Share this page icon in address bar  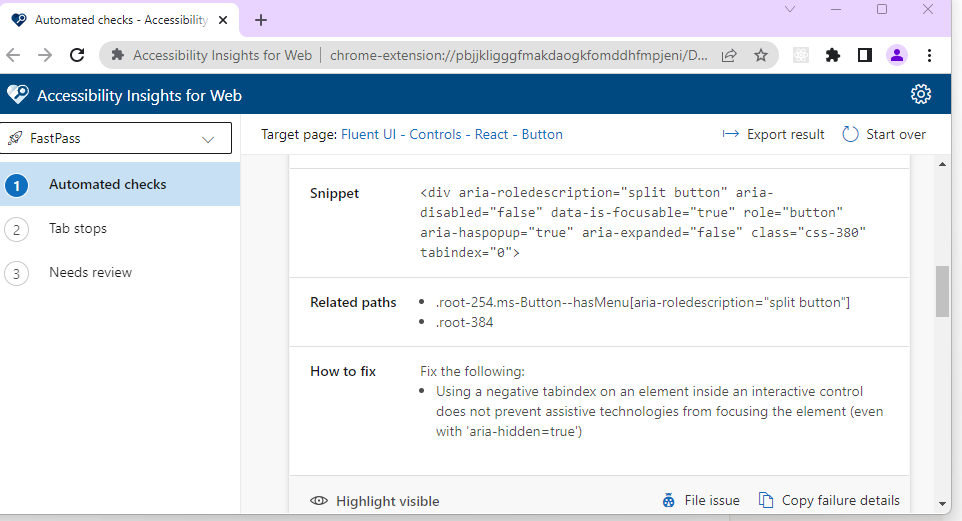coord(729,55)
